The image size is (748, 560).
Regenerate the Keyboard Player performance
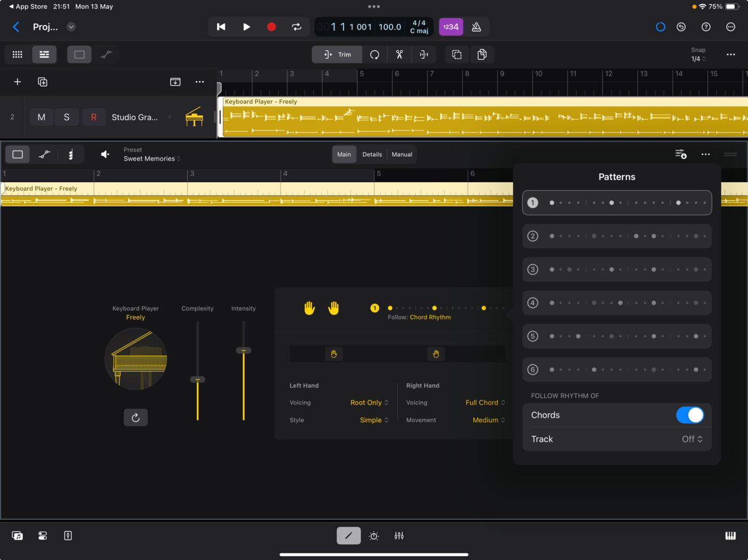point(136,417)
